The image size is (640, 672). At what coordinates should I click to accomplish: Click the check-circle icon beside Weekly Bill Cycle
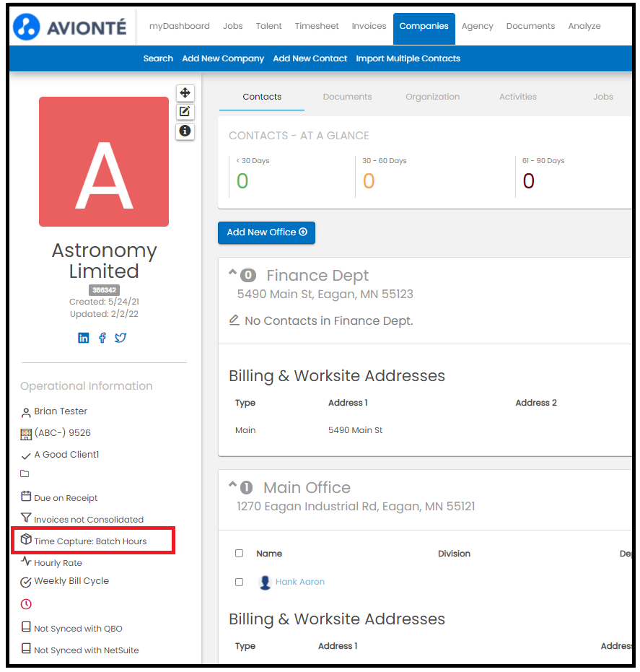coord(26,582)
